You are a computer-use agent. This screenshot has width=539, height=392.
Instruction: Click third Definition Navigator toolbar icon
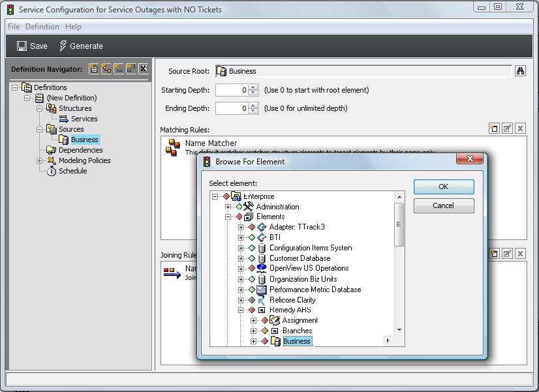[x=119, y=68]
